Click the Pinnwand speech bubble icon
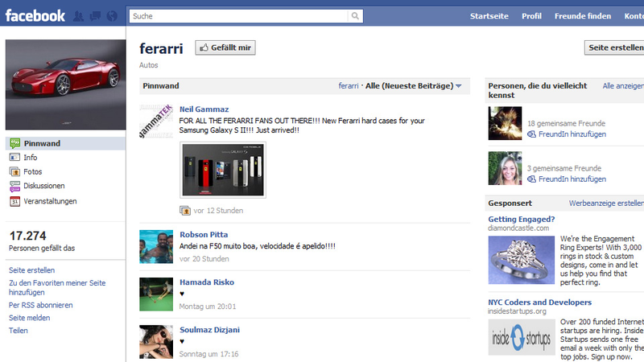 pos(14,143)
